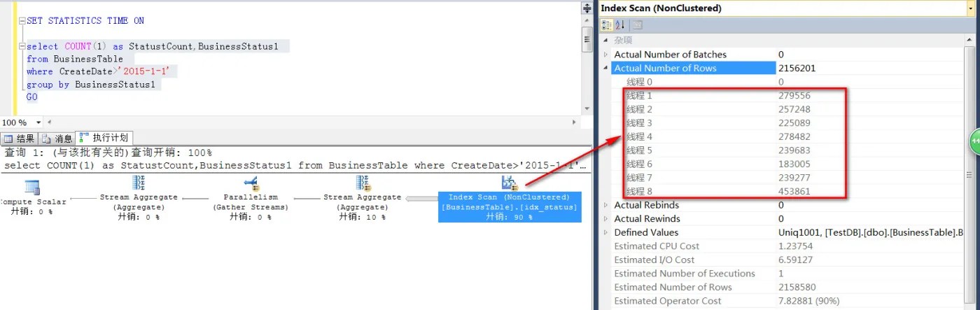
Task: Open the Index Scan properties object dropdown
Action: coord(972,8)
